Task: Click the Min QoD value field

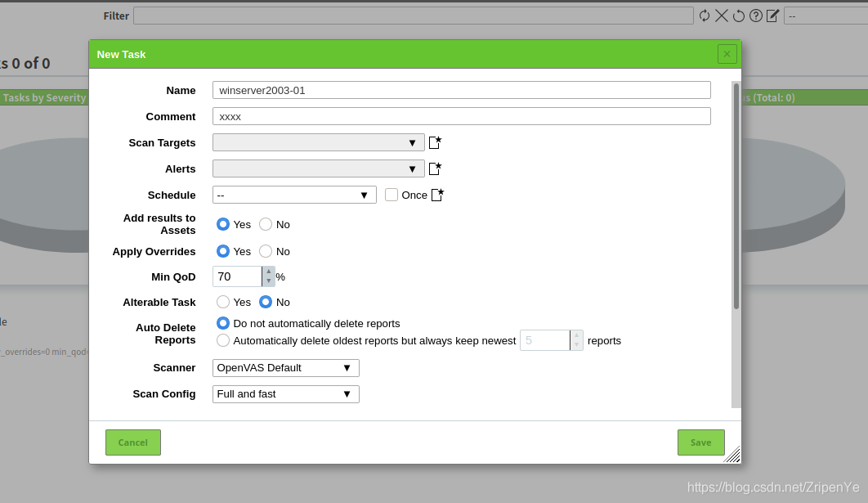Action: [x=238, y=276]
